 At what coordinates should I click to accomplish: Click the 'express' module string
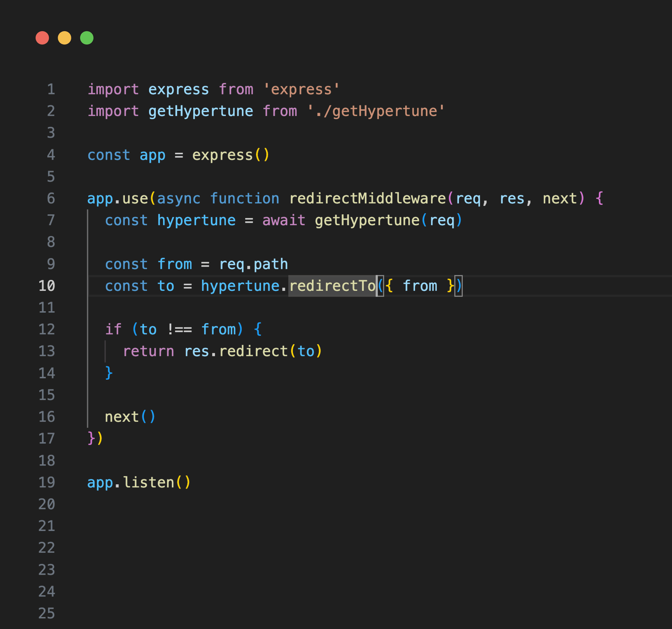[301, 90]
